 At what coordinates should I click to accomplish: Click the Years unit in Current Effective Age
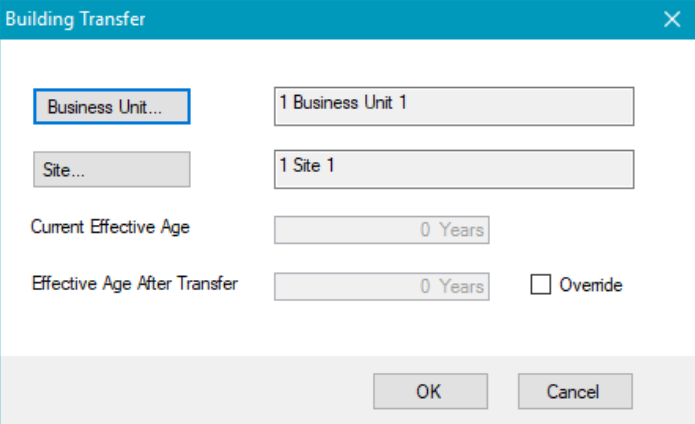(462, 230)
